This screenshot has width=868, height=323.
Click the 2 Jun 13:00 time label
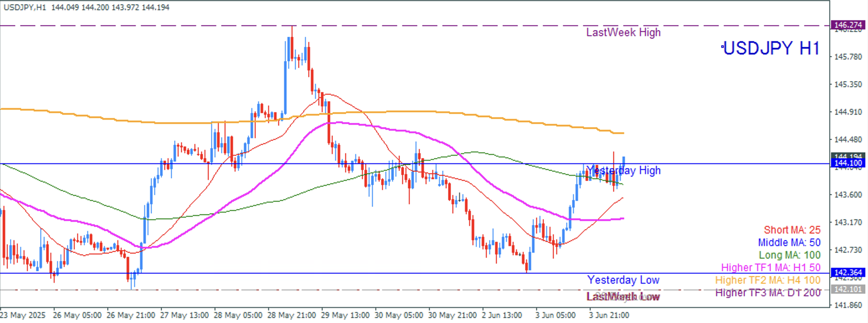pyautogui.click(x=501, y=315)
